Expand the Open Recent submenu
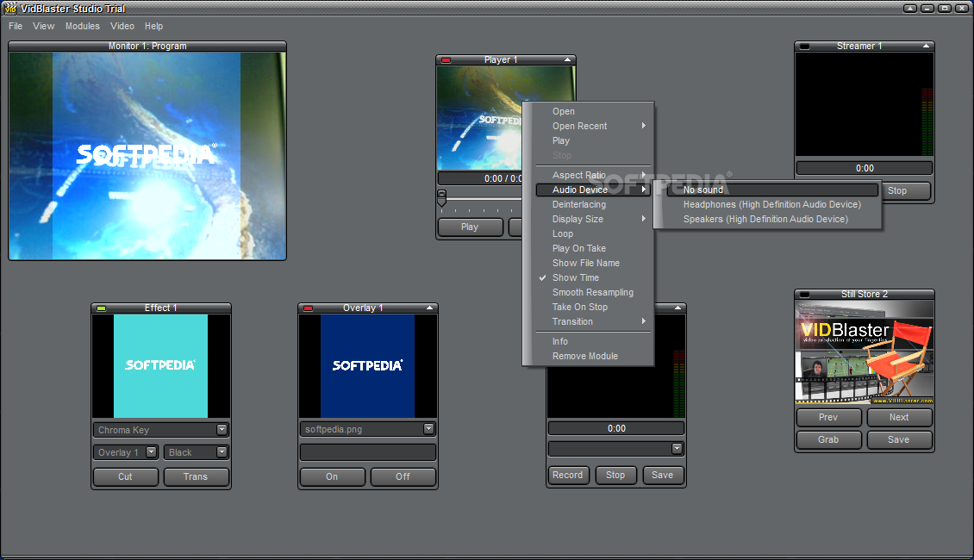This screenshot has width=974, height=560. click(593, 126)
